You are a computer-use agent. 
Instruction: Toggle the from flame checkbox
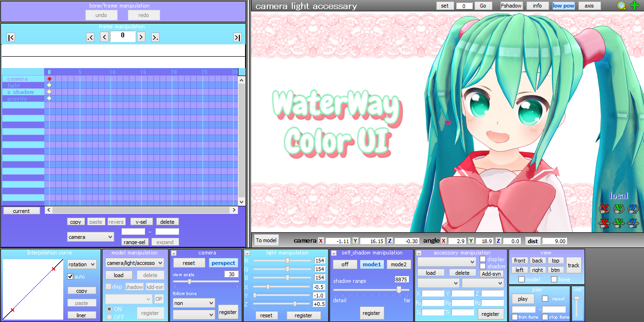tap(515, 317)
